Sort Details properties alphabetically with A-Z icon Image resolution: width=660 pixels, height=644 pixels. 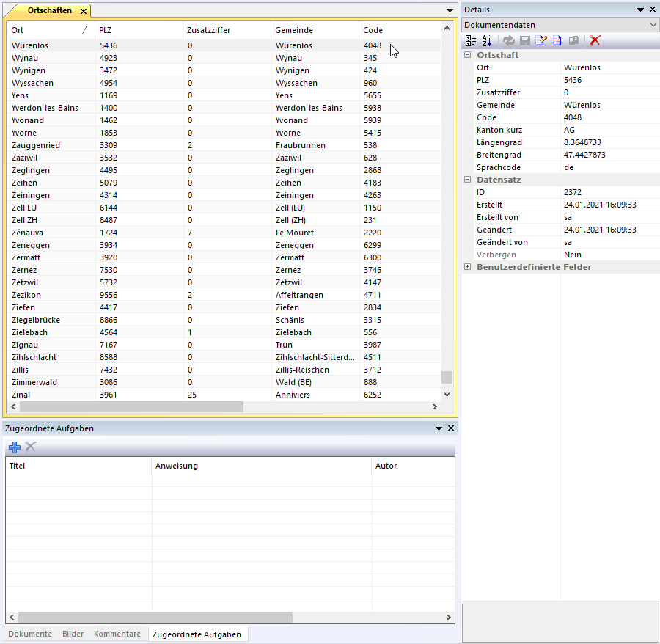[x=486, y=41]
